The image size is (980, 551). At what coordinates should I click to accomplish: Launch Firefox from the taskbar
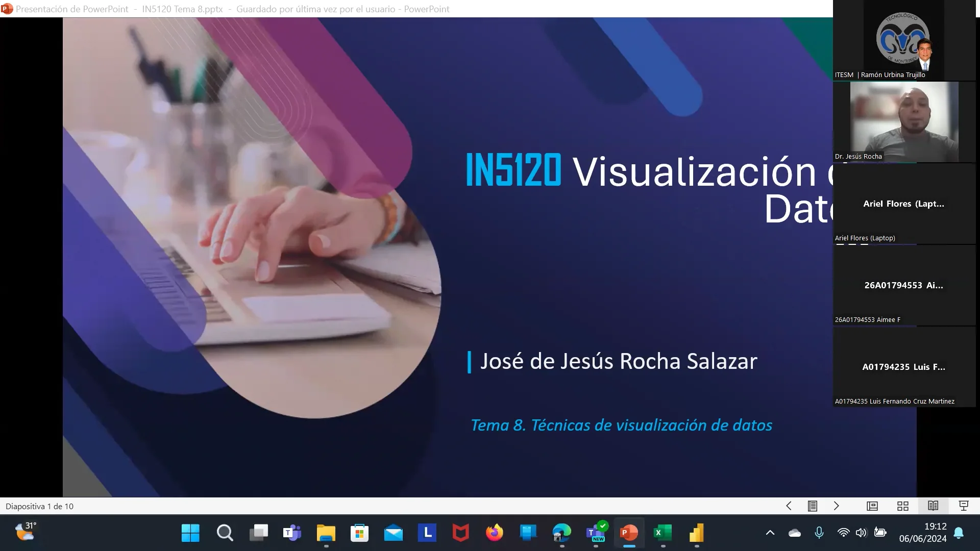coord(494,533)
